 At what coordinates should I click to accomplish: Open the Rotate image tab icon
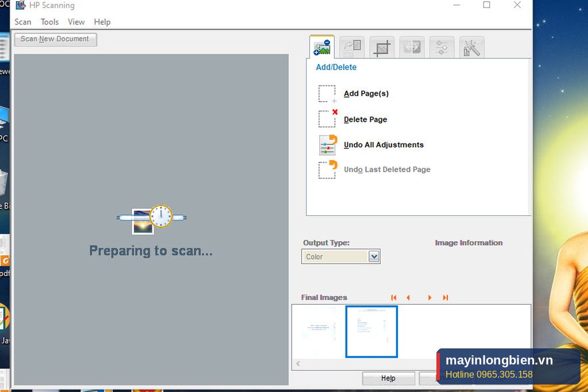(x=352, y=47)
